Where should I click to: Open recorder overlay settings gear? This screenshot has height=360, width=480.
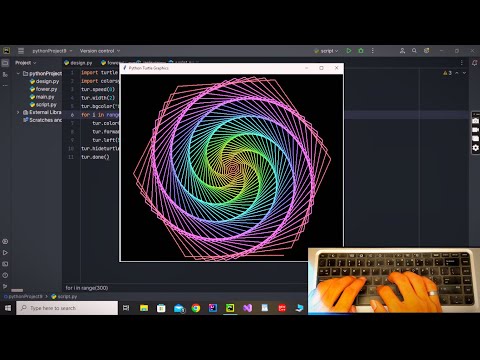[476, 147]
